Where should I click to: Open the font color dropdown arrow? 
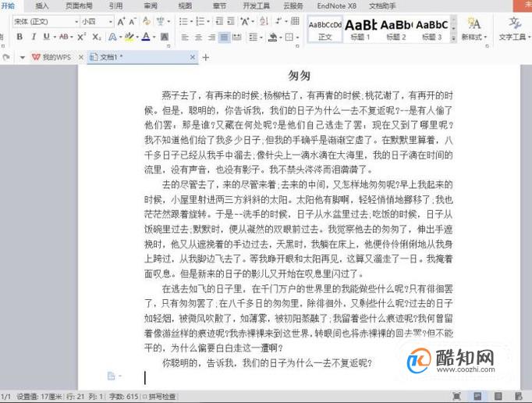(x=154, y=37)
